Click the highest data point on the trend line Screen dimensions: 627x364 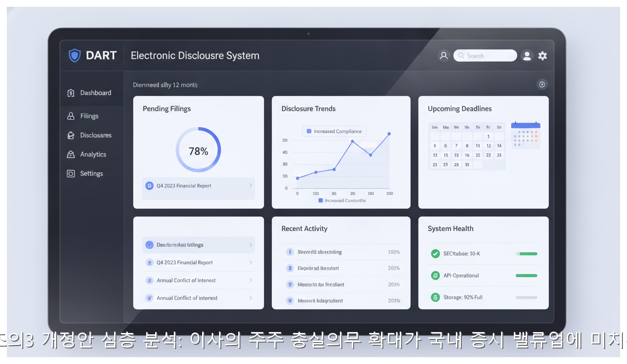[x=389, y=134]
